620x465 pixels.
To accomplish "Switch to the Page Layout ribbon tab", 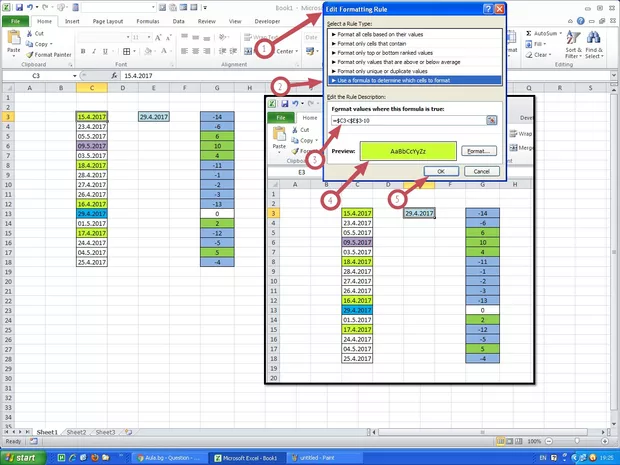I will [108, 21].
